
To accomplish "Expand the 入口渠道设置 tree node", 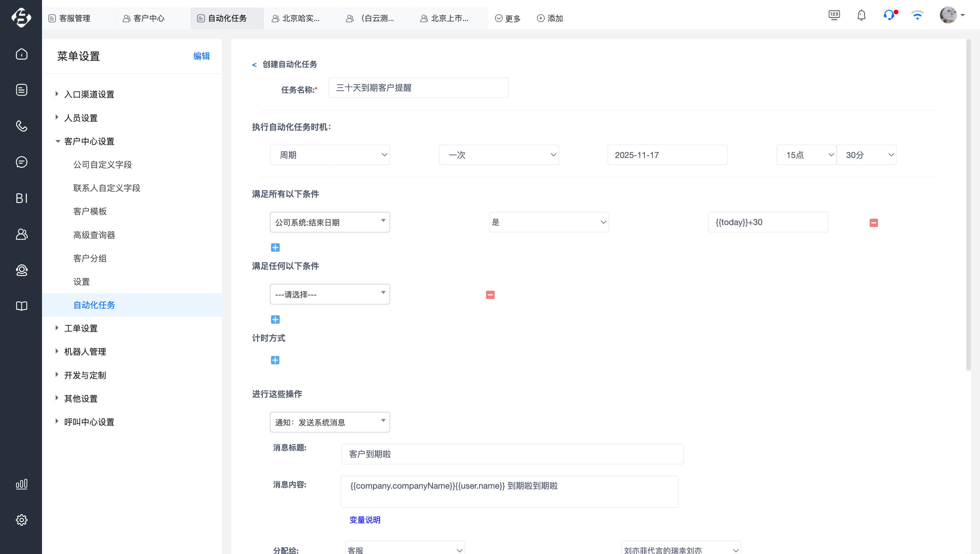I will click(x=57, y=94).
